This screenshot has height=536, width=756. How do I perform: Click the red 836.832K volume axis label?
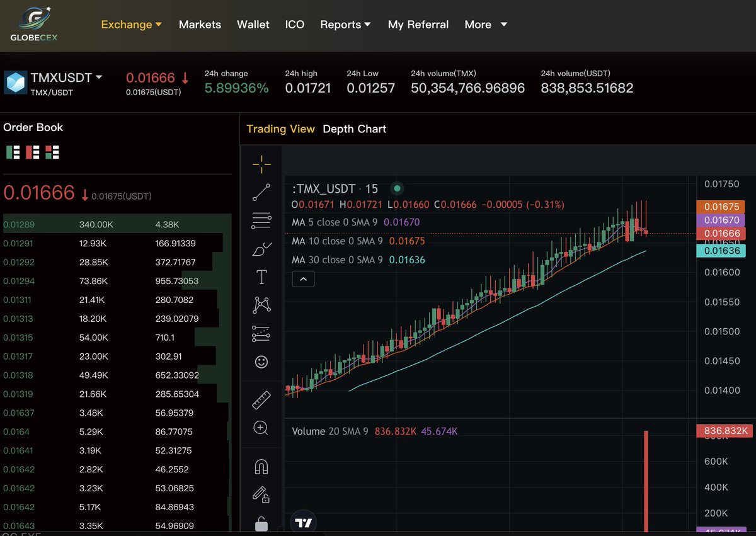(724, 431)
